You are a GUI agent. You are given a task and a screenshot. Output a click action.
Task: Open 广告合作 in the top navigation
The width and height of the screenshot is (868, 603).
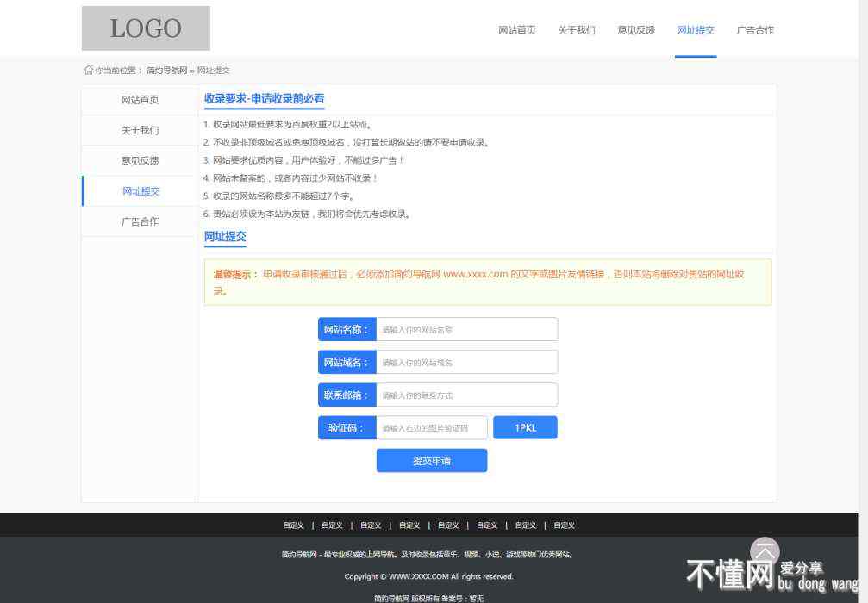755,30
